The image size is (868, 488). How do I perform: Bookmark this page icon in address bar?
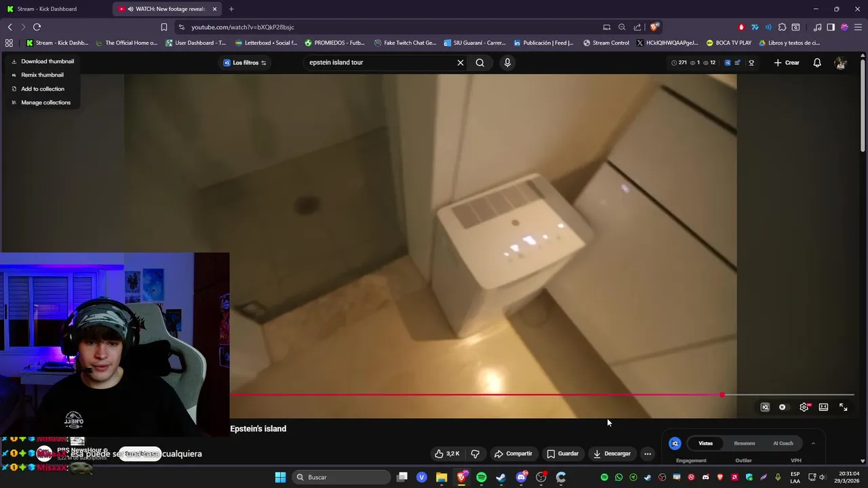tap(164, 27)
